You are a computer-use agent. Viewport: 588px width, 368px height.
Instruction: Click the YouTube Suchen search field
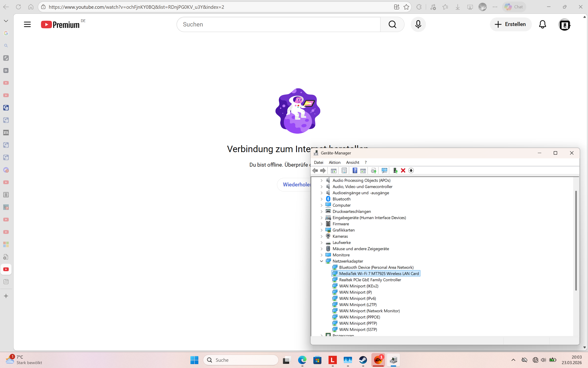[x=278, y=24]
